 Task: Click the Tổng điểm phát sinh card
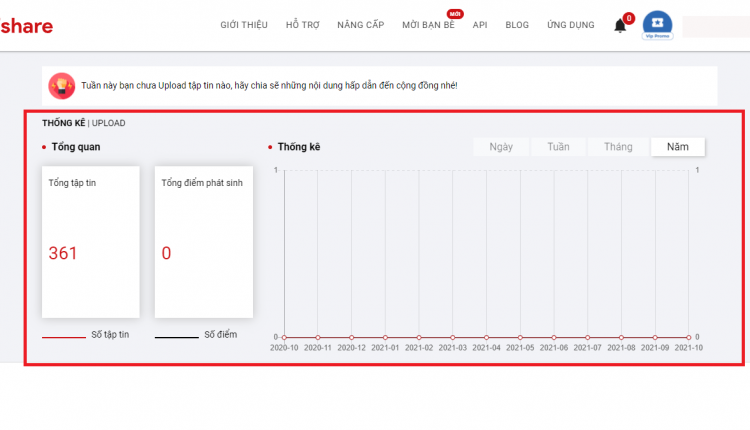[204, 242]
